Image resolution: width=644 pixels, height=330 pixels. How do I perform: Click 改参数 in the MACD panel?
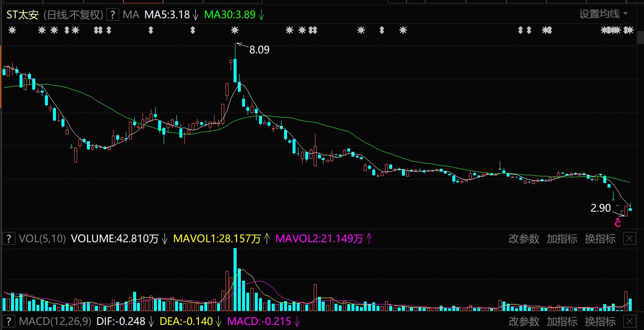point(524,321)
